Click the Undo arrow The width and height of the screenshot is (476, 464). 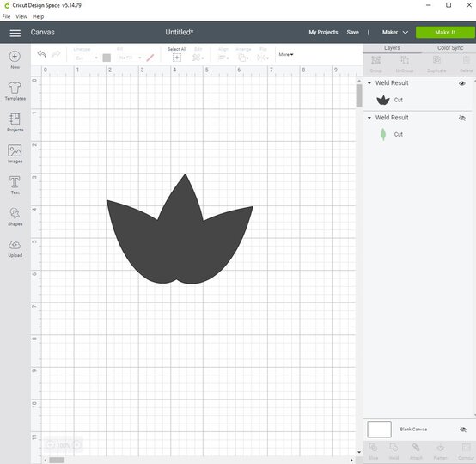point(41,54)
